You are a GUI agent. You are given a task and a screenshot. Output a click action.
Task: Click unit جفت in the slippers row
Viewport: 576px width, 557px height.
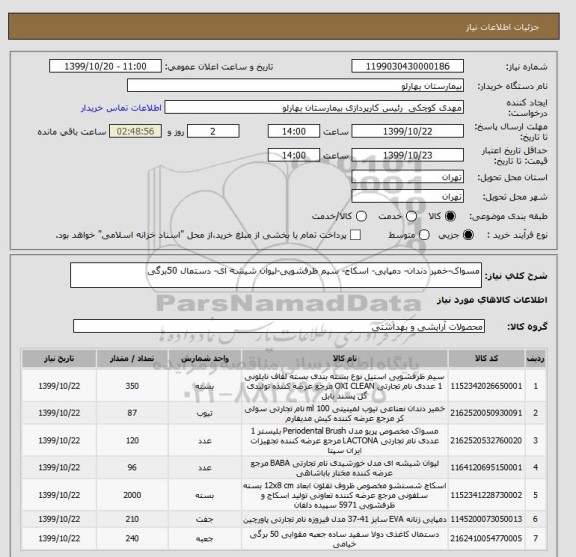pos(205,519)
